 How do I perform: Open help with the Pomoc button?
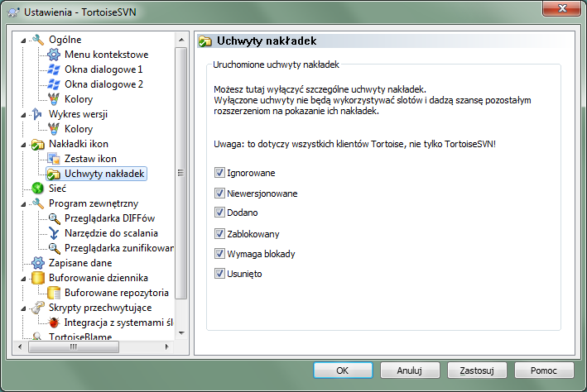544,370
